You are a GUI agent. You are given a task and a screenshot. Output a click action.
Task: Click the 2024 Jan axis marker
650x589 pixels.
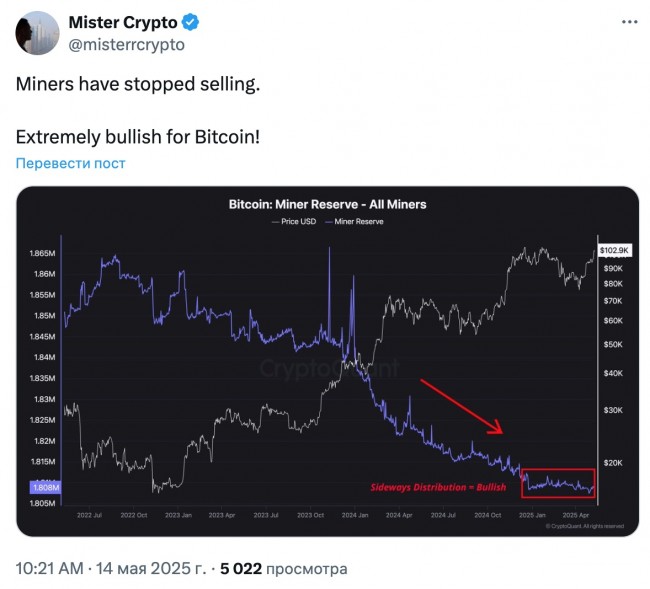pyautogui.click(x=355, y=515)
